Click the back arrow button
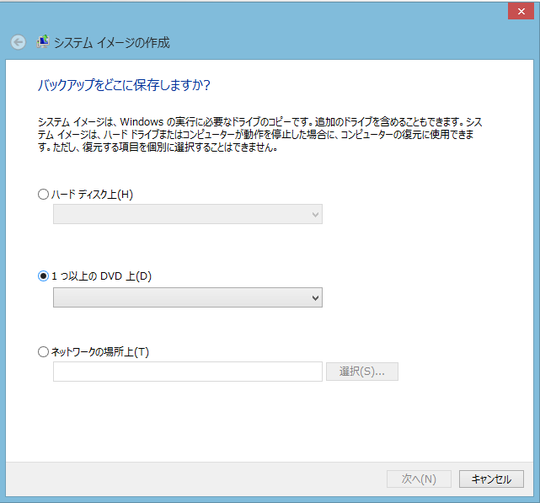540x503 pixels. pyautogui.click(x=18, y=42)
